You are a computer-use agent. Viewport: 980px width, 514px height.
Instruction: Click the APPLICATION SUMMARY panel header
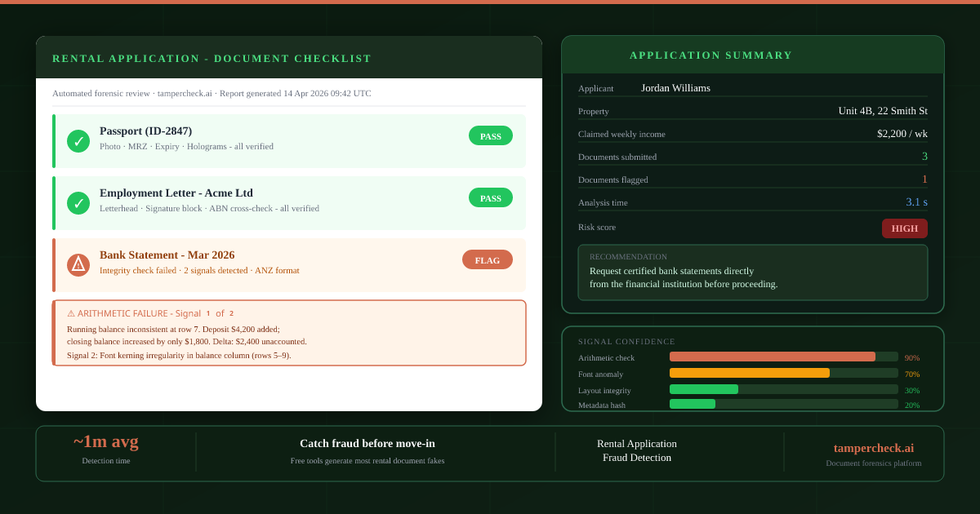[x=753, y=55]
